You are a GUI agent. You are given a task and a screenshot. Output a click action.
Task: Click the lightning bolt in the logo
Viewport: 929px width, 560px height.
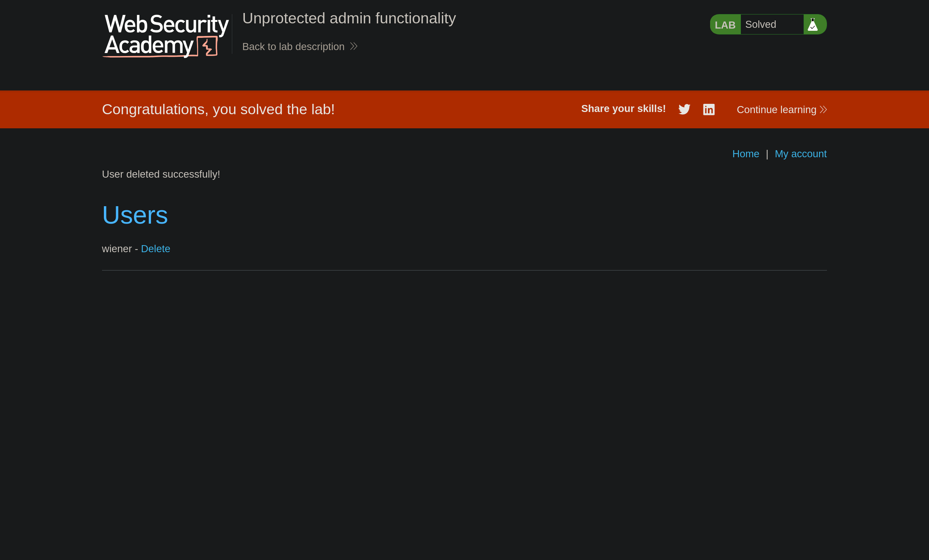point(207,47)
